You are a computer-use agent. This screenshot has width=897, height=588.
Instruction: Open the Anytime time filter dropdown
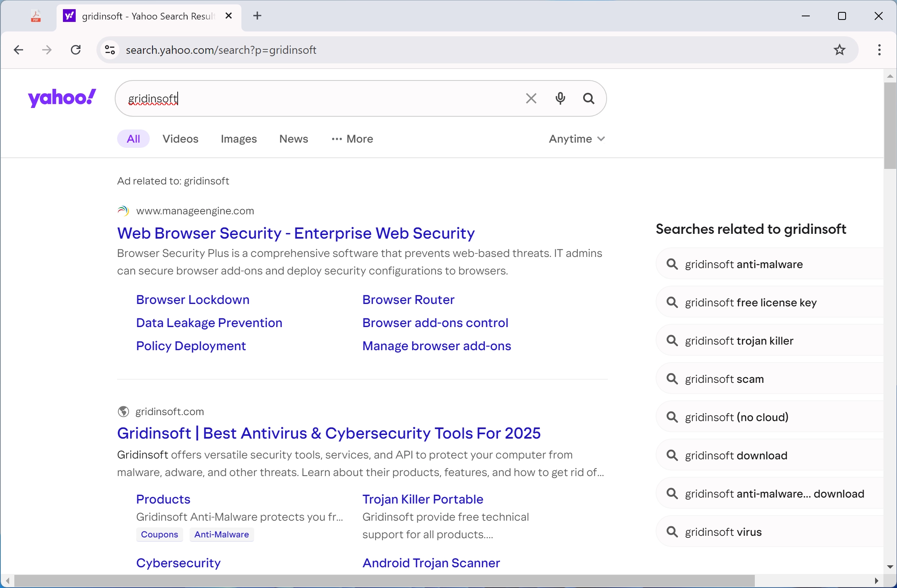[x=577, y=139]
